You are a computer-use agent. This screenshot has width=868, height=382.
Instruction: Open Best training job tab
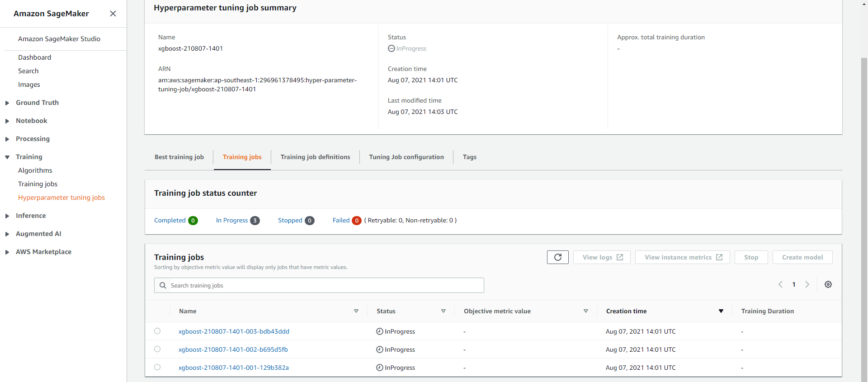click(179, 157)
